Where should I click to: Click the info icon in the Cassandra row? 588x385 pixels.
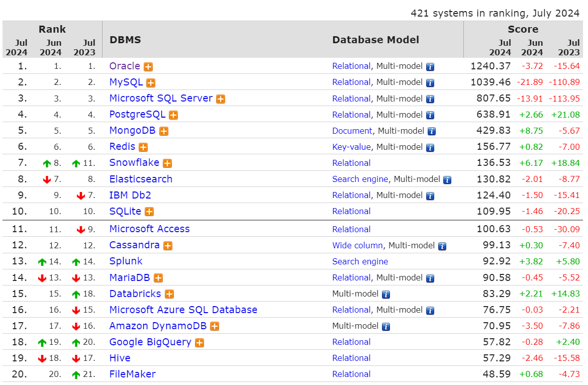coord(442,246)
